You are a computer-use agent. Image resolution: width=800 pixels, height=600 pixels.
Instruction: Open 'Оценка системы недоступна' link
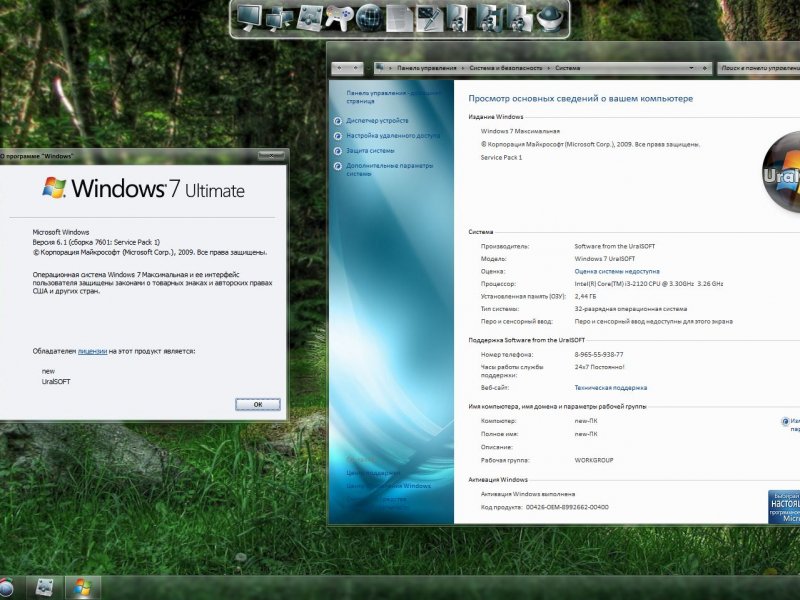[x=617, y=271]
